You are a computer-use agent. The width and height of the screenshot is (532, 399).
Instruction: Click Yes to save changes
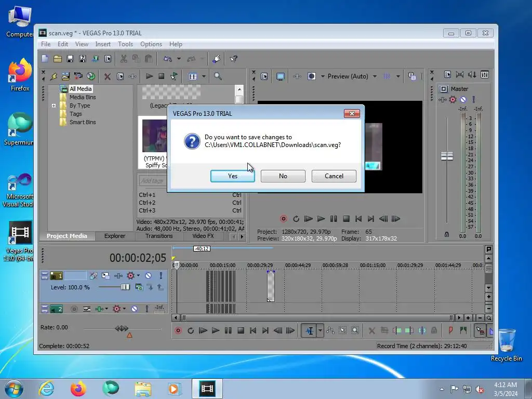click(x=232, y=176)
